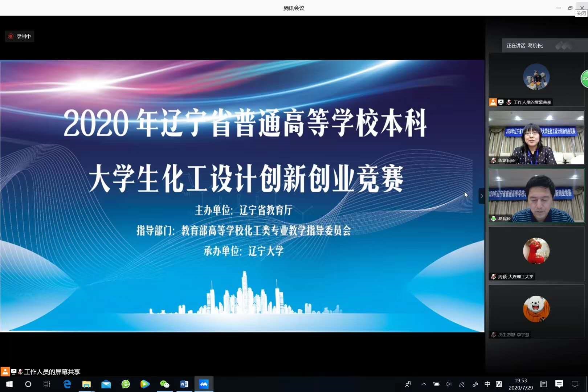
Task: Click the 工作人员的屏幕共享 robot avatar
Action: [x=536, y=77]
